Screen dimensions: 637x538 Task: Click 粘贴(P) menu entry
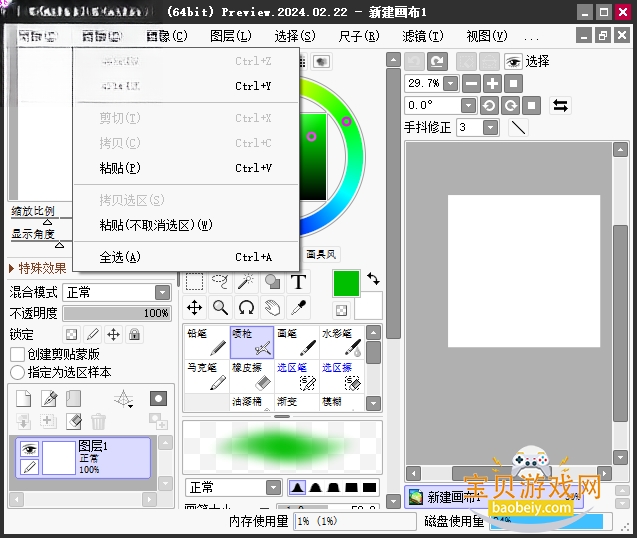click(x=186, y=168)
